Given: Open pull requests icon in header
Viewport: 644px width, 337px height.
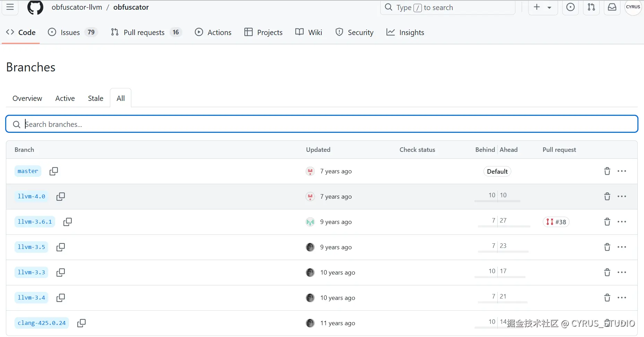Looking at the screenshot, I should [591, 7].
